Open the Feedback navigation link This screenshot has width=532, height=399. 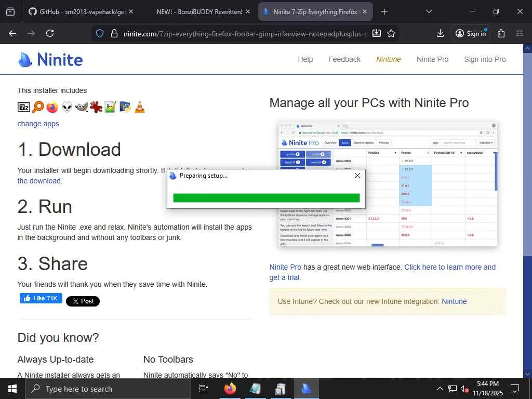[x=344, y=59]
